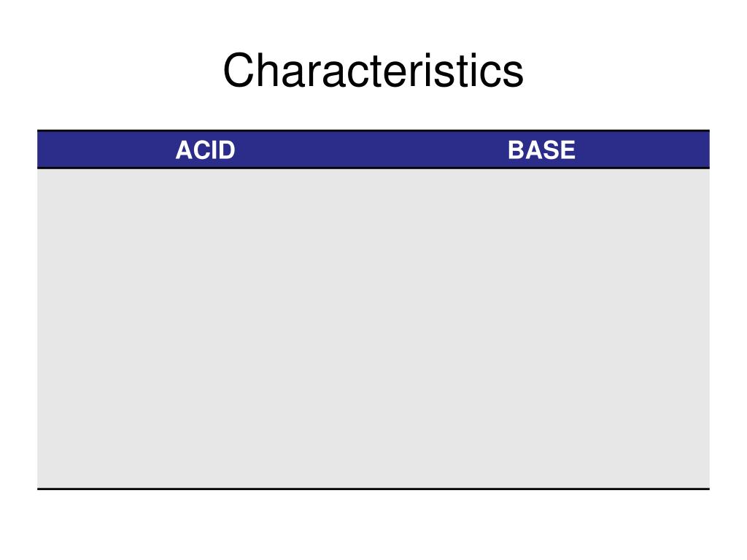Select the BASE column header

542,150
